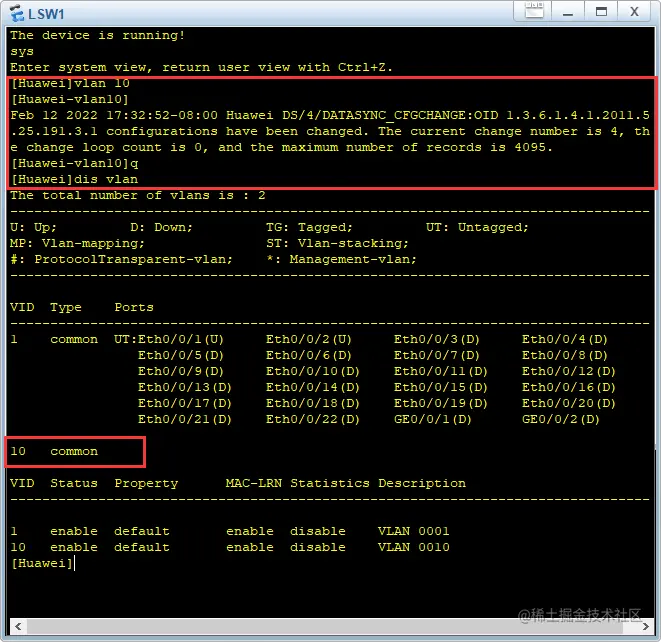This screenshot has width=661, height=642.
Task: Click the 'sys' command line
Action: (22, 51)
